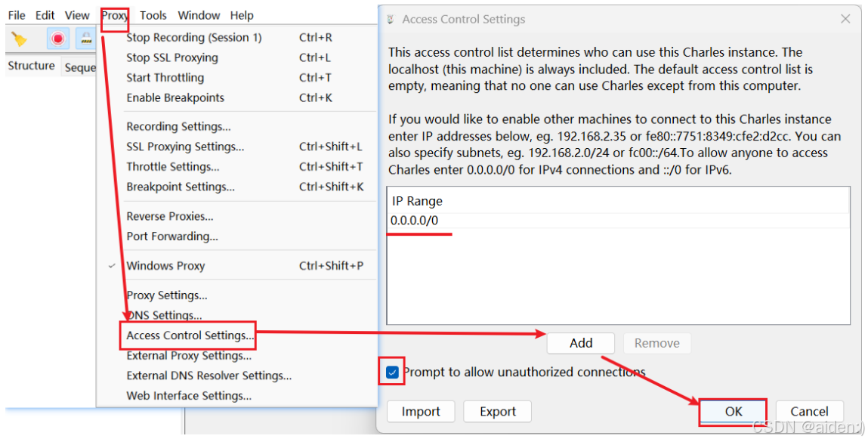The height and width of the screenshot is (442, 868).
Task: Click the broom clear session icon
Action: [x=20, y=39]
